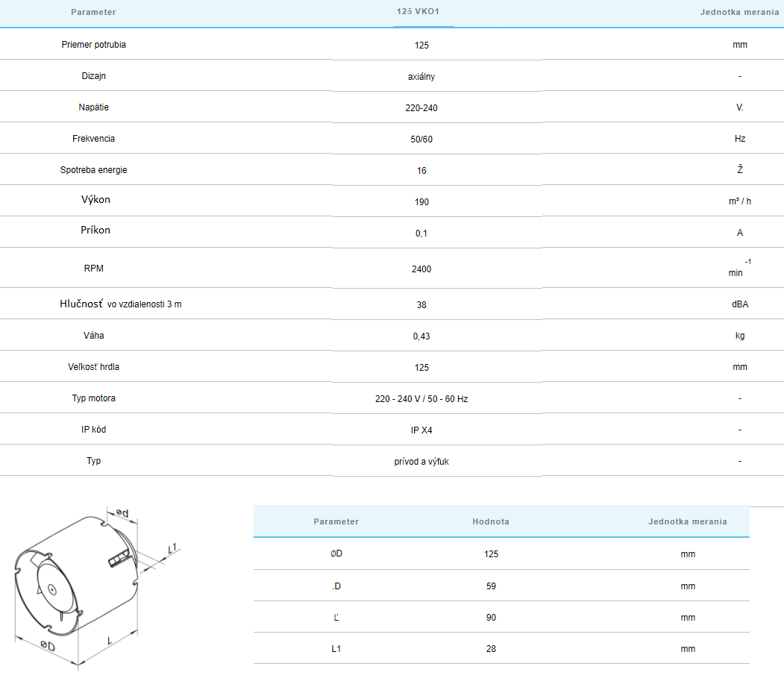The width and height of the screenshot is (784, 693).
Task: Click the Spotreba energie label
Action: 93,170
